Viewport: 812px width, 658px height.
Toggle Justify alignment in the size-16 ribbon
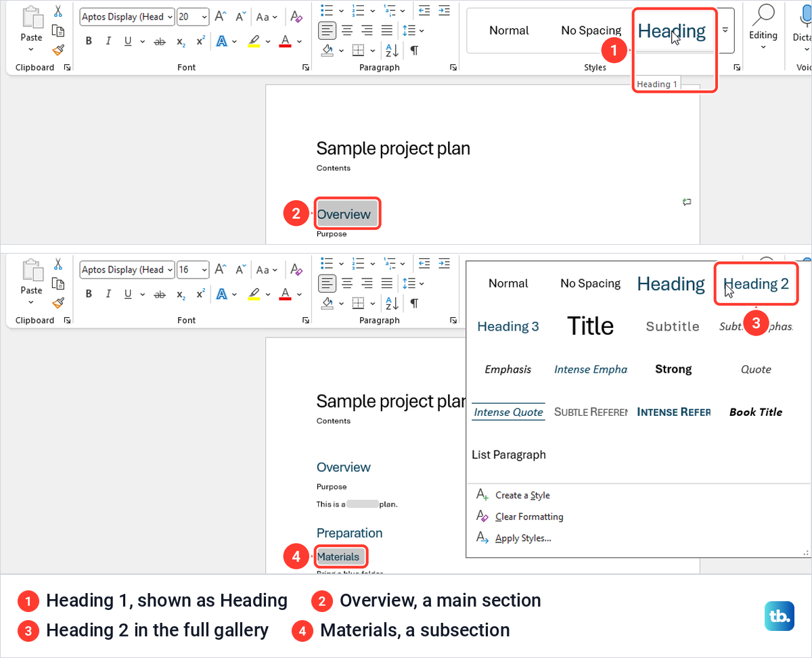[x=386, y=283]
